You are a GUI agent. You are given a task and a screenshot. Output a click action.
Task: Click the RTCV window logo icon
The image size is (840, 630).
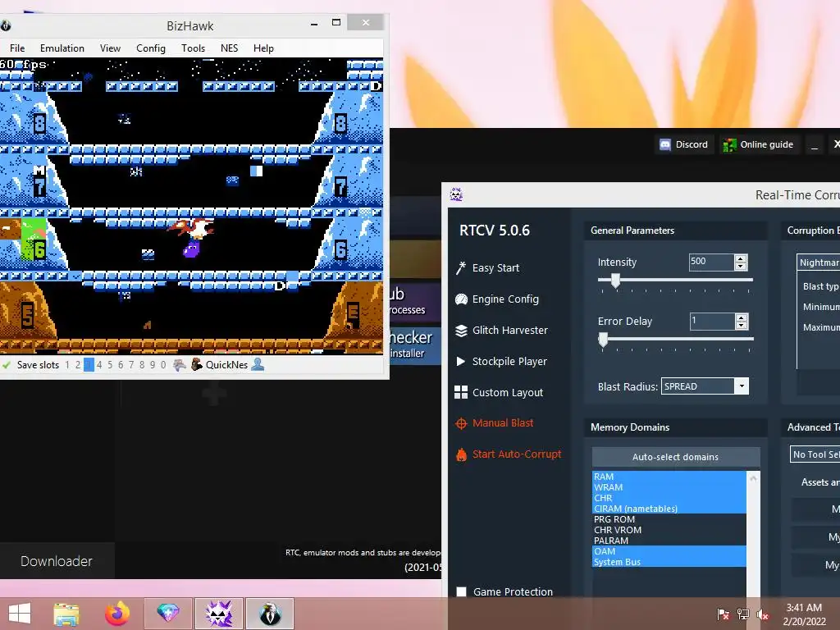click(456, 194)
